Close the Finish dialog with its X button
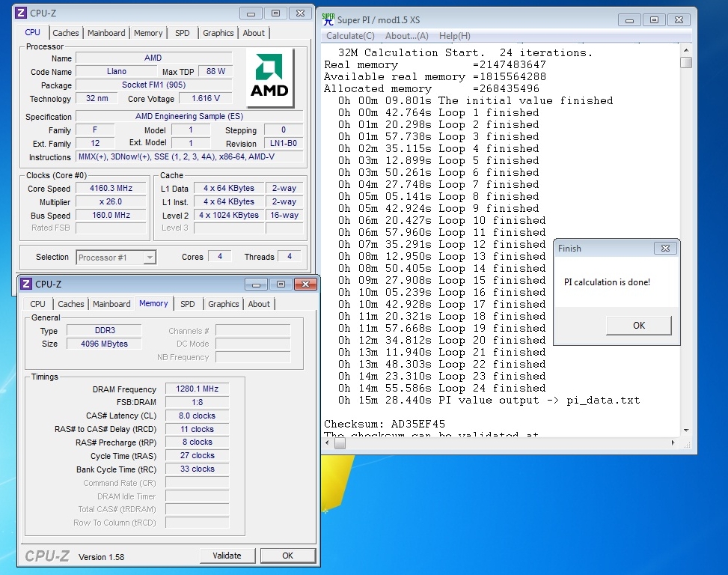 665,249
